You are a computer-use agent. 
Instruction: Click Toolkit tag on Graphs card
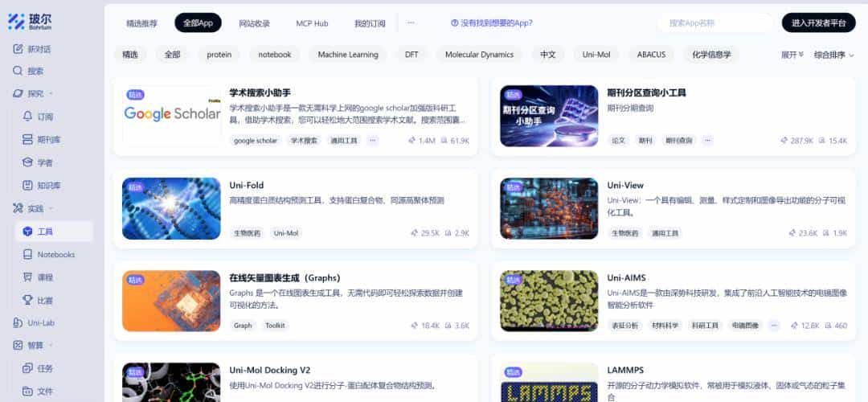point(275,326)
